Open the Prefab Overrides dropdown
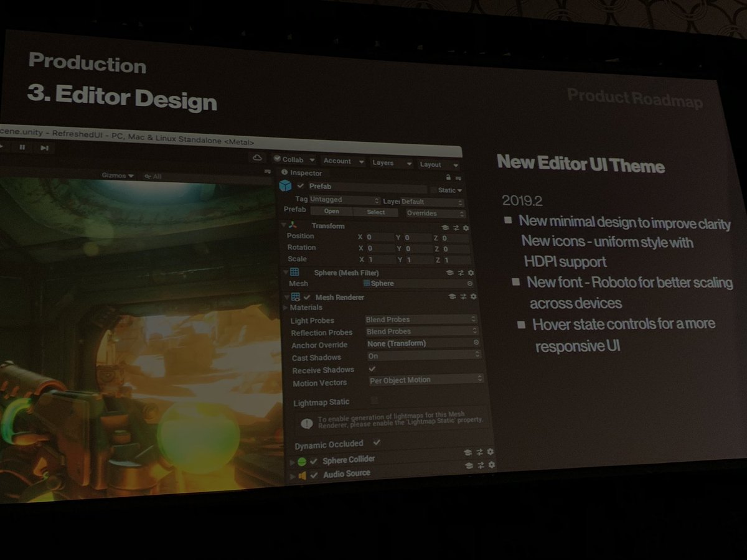Screen dimensions: 747x560 [435, 213]
